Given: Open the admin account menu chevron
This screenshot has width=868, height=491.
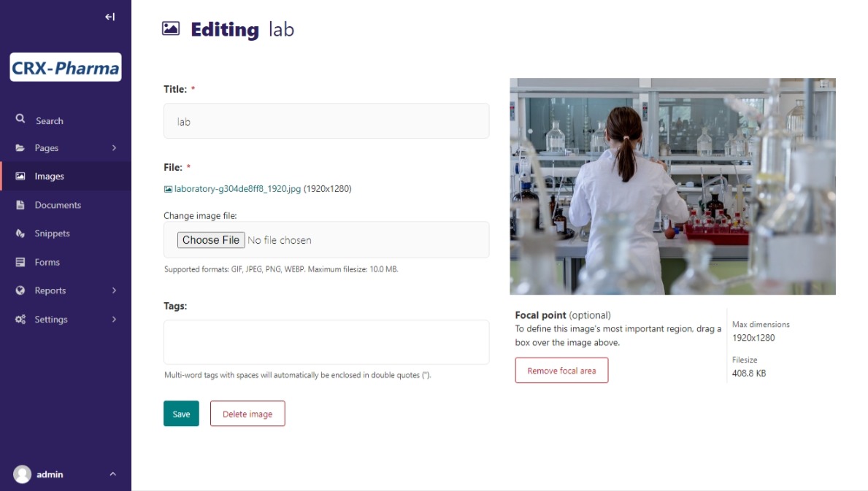Looking at the screenshot, I should [112, 474].
